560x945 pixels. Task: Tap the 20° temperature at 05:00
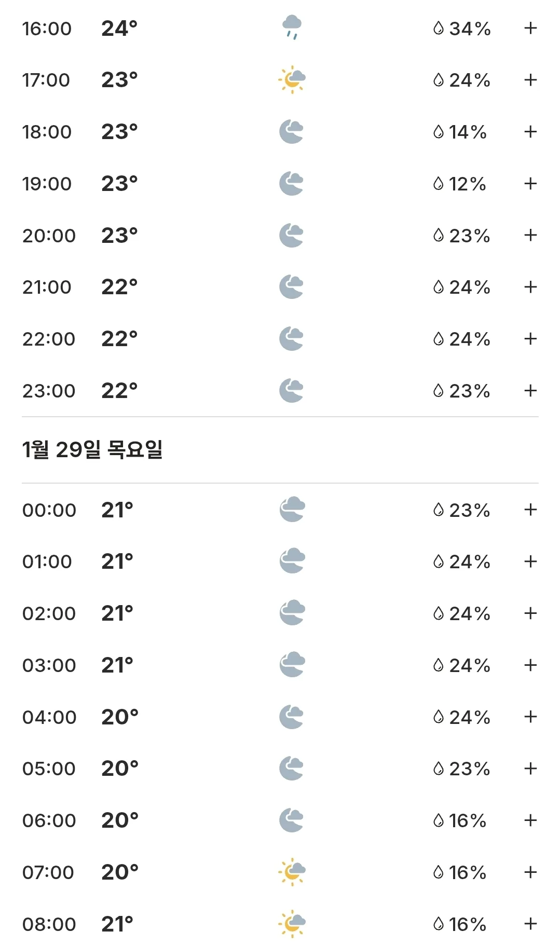(x=120, y=769)
